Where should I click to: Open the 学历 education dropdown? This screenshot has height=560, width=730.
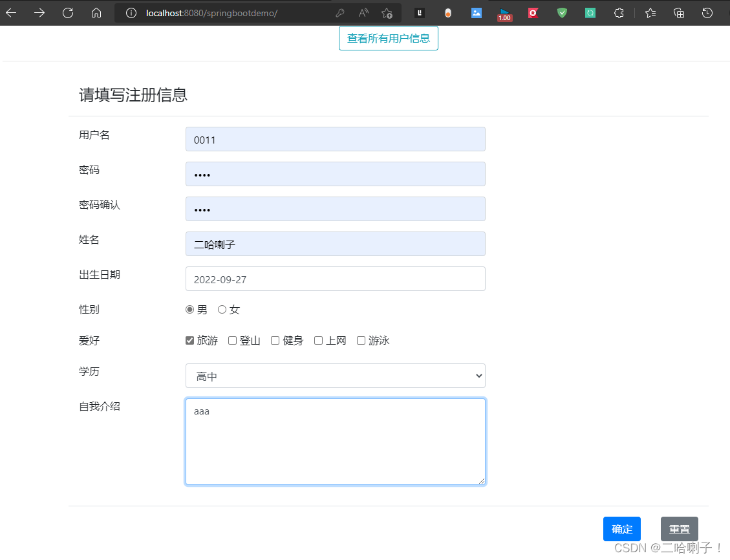pyautogui.click(x=335, y=376)
